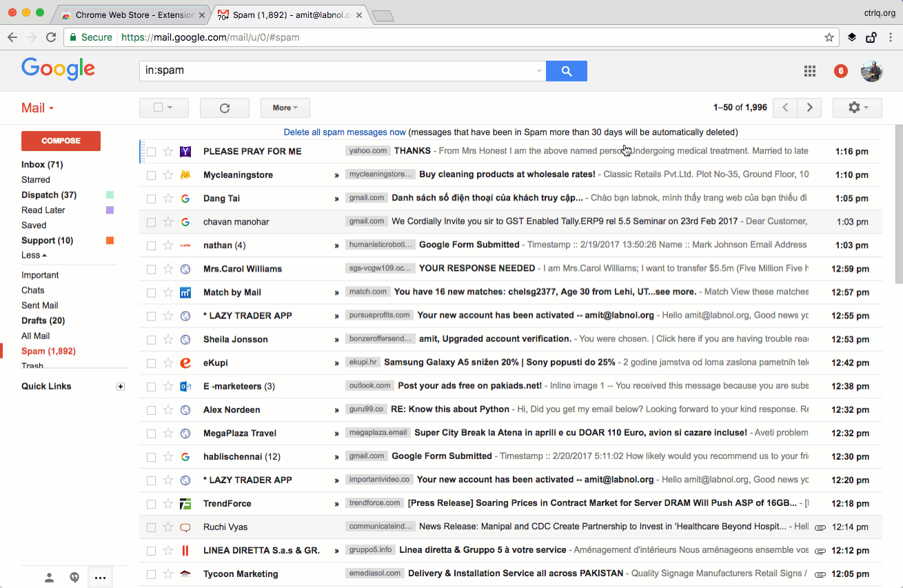Open the Hangouts conversations icon
Viewport: 903px width, 588px height.
point(74,578)
